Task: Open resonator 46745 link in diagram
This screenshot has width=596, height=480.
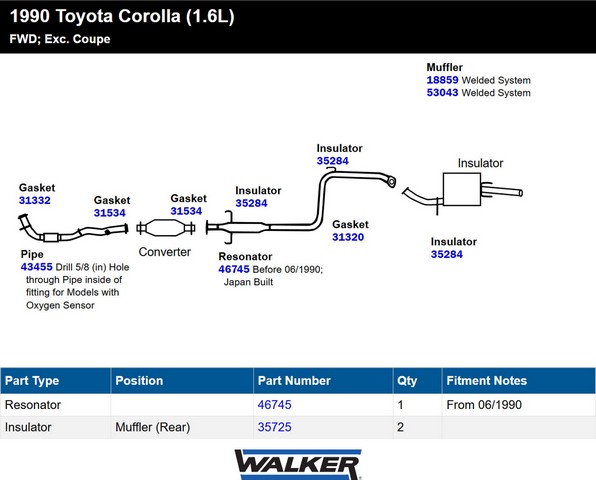Action: pos(234,269)
